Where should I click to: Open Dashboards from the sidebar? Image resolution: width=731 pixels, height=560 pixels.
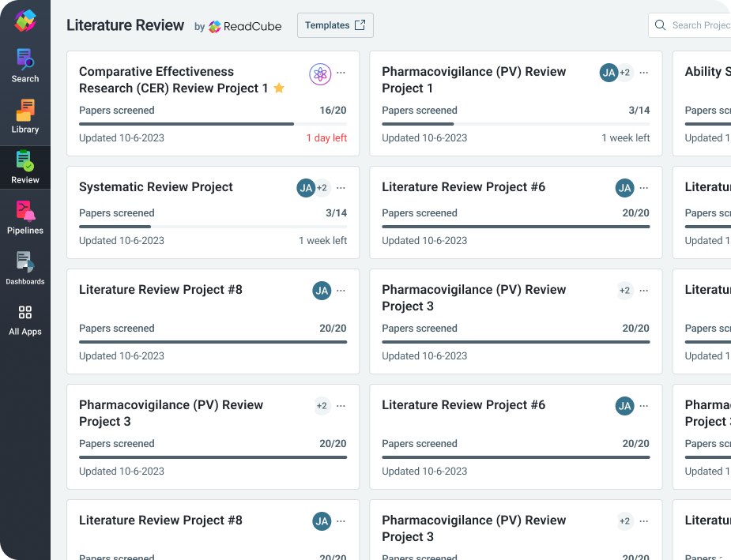click(25, 267)
